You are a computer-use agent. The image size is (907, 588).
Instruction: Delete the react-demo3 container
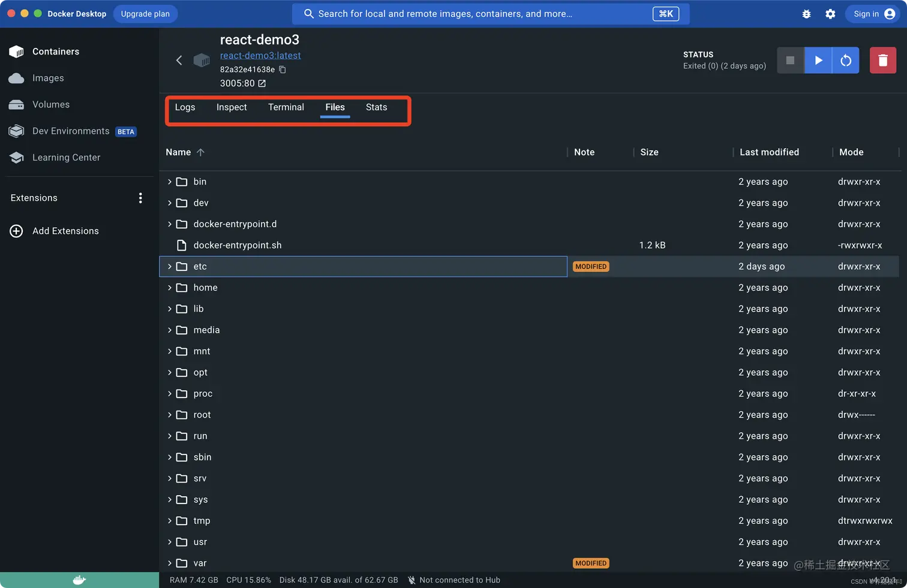coord(883,60)
